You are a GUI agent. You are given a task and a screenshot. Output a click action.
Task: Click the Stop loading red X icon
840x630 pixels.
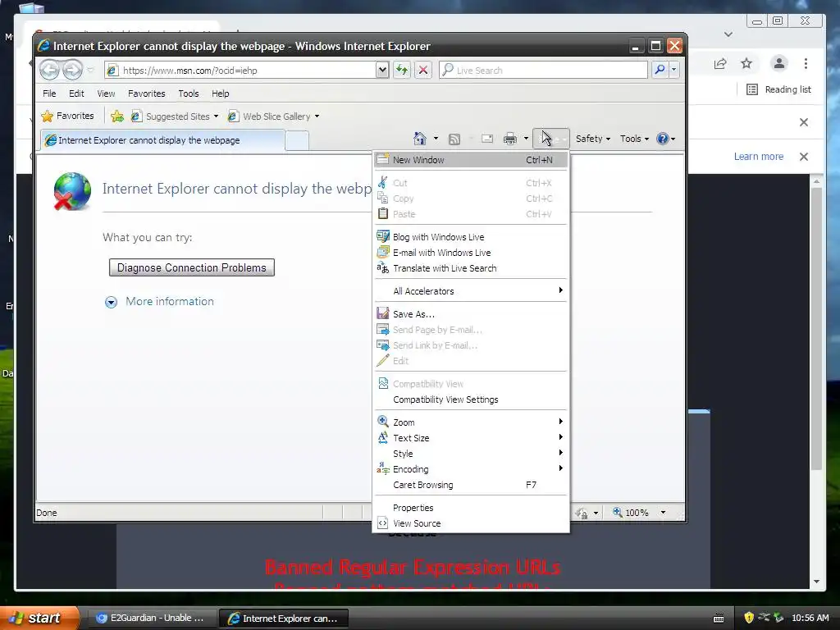(422, 71)
